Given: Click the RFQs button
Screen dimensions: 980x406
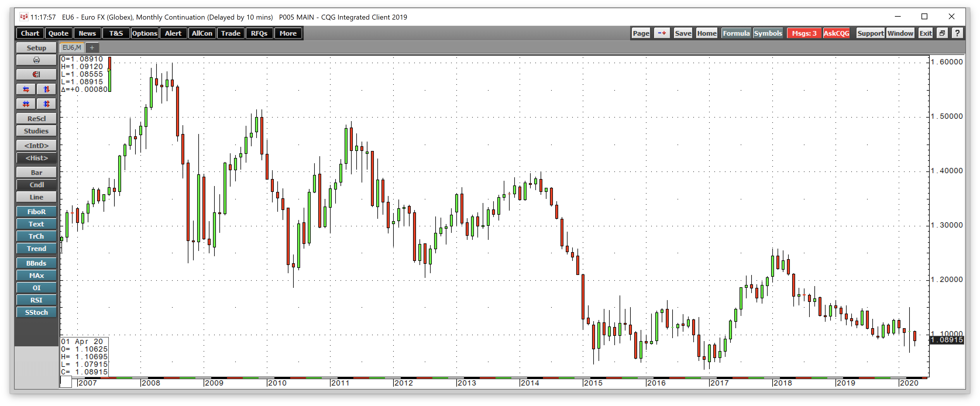Looking at the screenshot, I should tap(259, 33).
